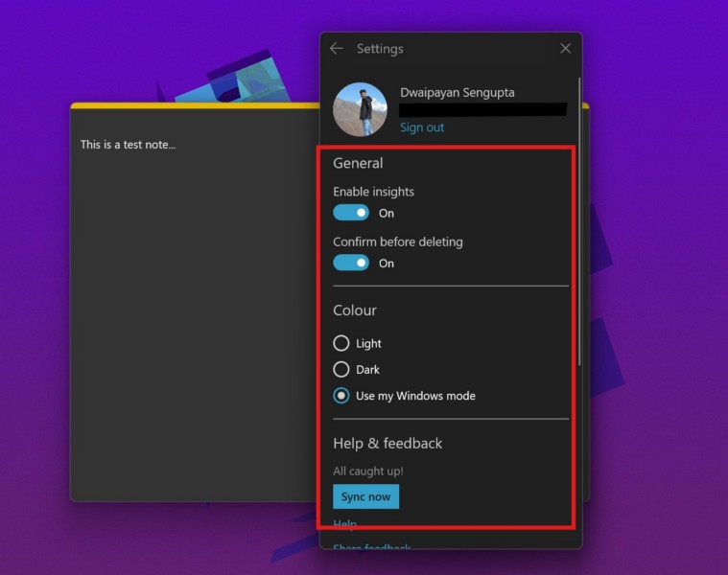Image resolution: width=728 pixels, height=575 pixels.
Task: Toggle the Enable insights switch
Action: 351,213
